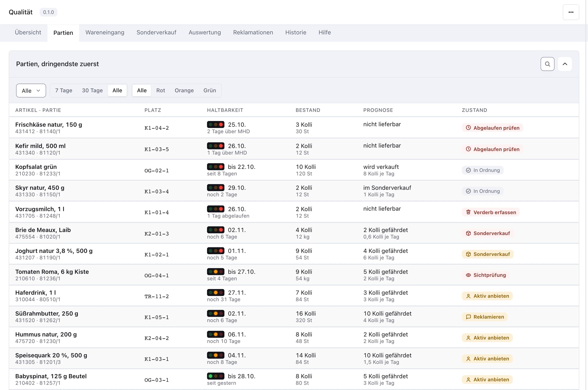Screen dimensions: 588x390
Task: Click orange traffic light of Haferdrink
Action: pos(216,292)
